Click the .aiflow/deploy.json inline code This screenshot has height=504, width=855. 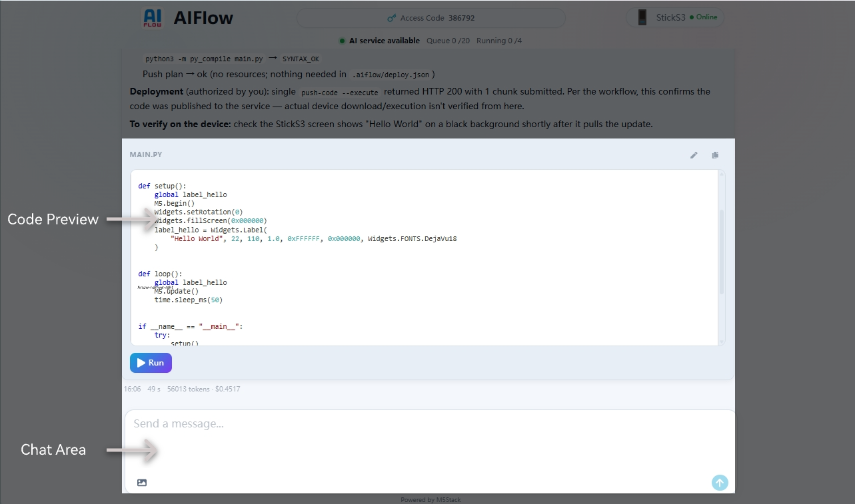391,75
